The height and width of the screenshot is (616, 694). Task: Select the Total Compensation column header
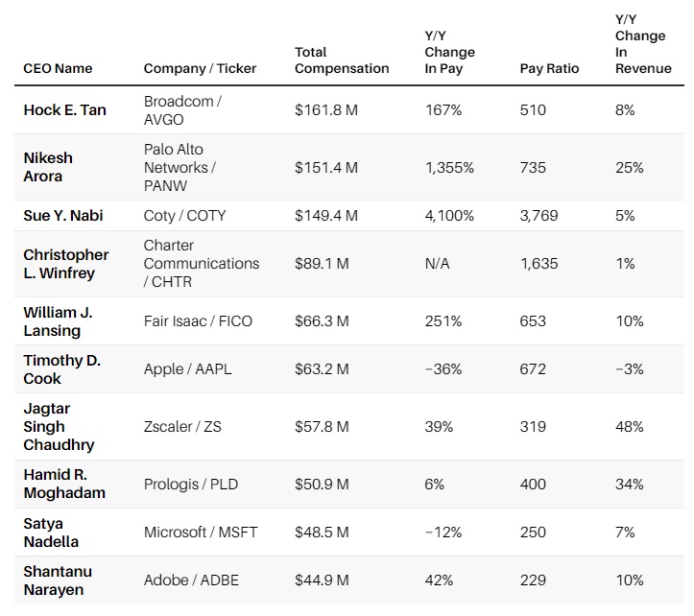point(342,59)
